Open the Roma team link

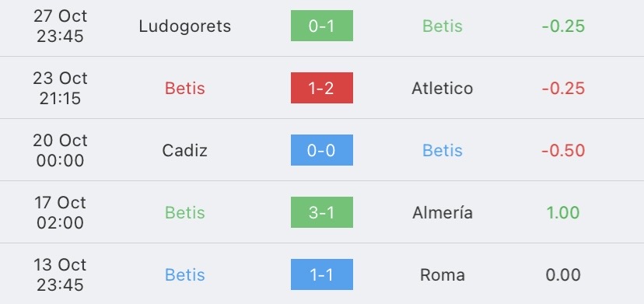pyautogui.click(x=443, y=274)
